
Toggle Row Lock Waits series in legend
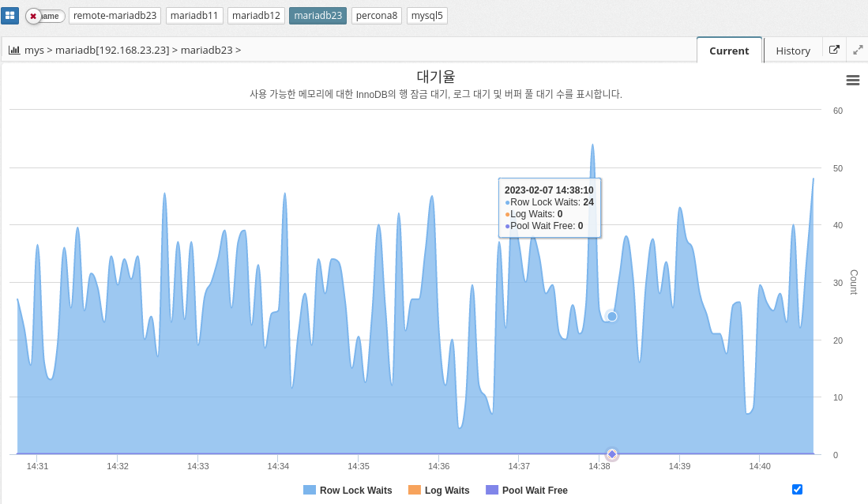348,491
